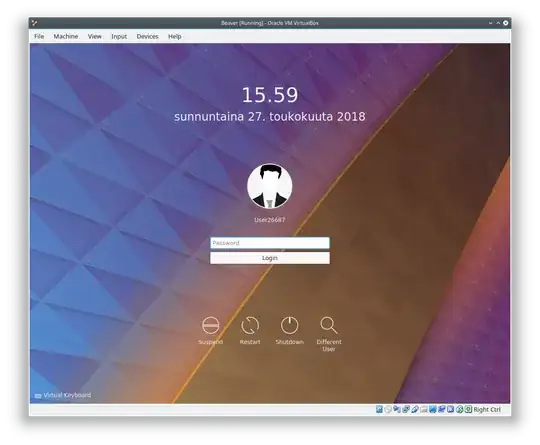Open the Input menu

119,36
